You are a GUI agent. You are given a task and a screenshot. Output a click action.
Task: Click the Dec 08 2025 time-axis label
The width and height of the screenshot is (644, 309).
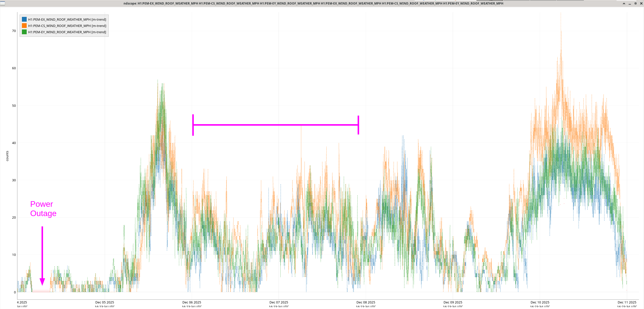click(366, 302)
